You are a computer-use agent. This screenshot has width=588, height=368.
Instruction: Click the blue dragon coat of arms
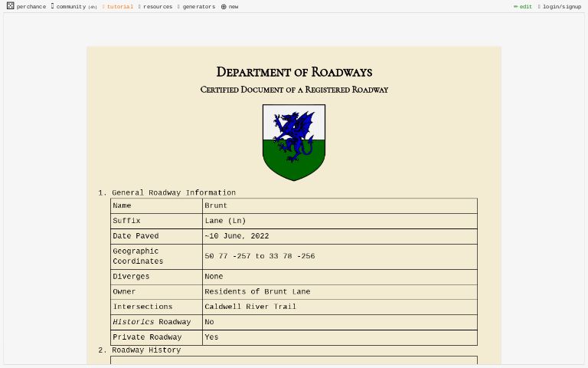[x=294, y=142]
